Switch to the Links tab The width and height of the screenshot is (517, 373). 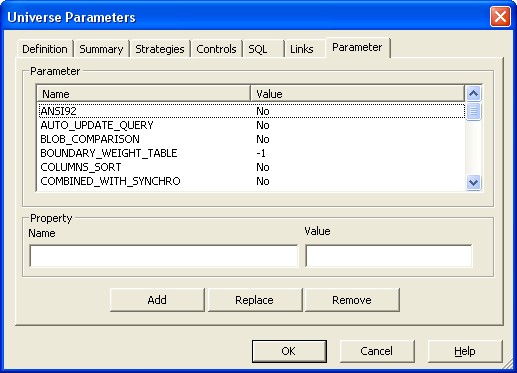point(305,49)
